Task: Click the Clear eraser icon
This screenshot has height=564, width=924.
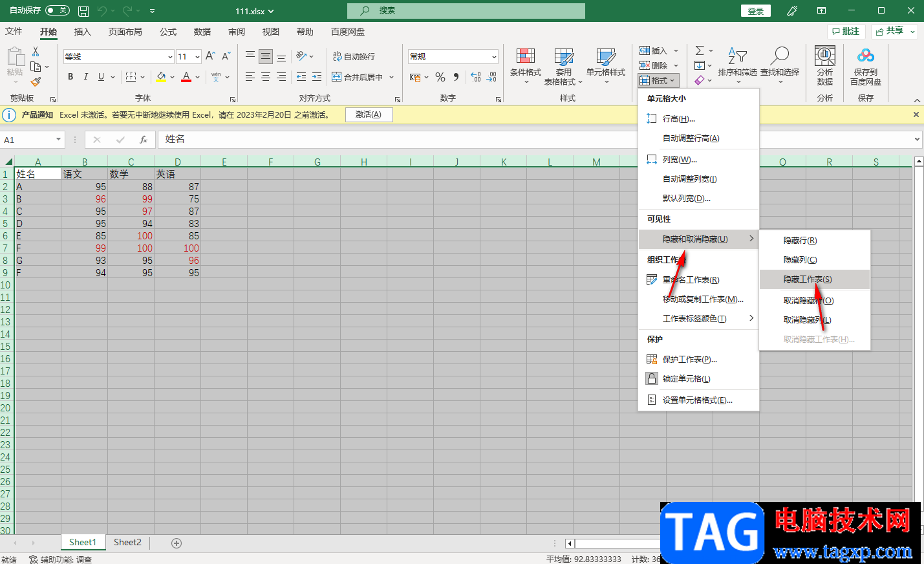Action: pos(700,80)
